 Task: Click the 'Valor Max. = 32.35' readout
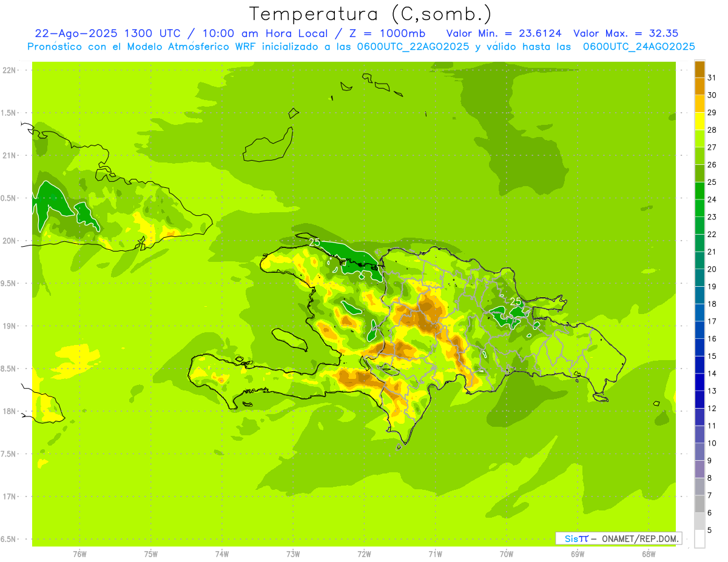pos(626,33)
